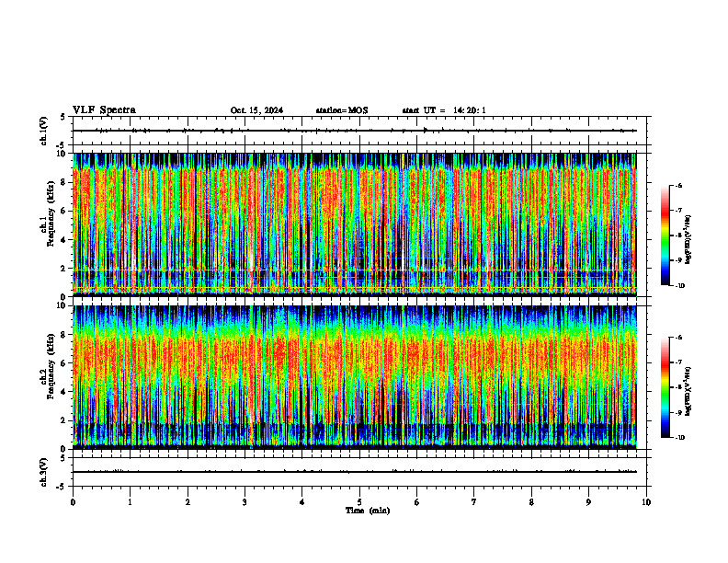
Task: Click tick label "10" on the Time axis
Action: [646, 502]
